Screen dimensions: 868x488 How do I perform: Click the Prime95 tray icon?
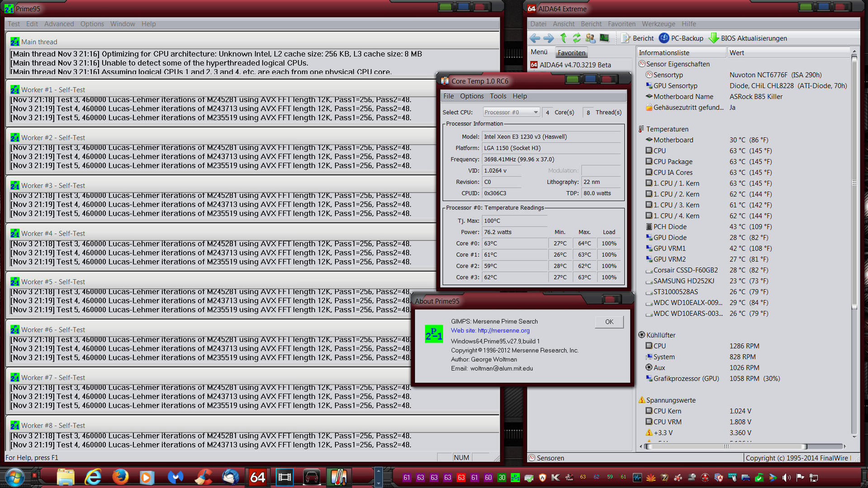515,478
